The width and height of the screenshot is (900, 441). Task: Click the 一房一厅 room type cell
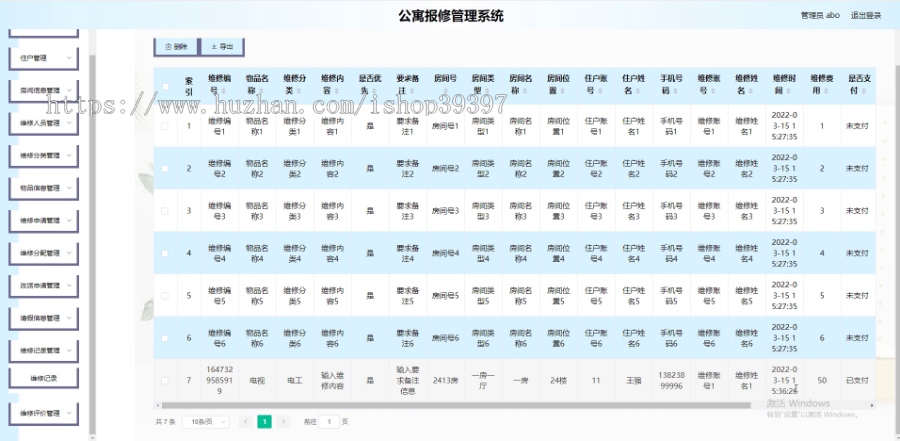483,381
